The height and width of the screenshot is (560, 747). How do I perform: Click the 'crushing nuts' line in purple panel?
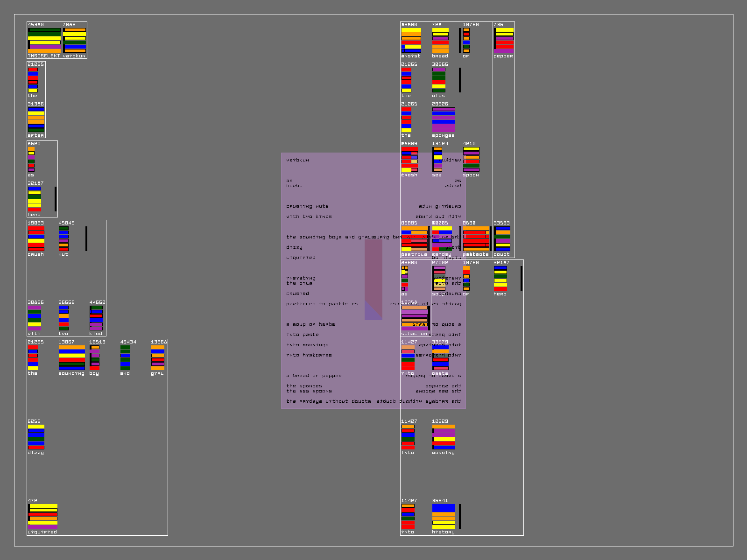click(x=307, y=206)
